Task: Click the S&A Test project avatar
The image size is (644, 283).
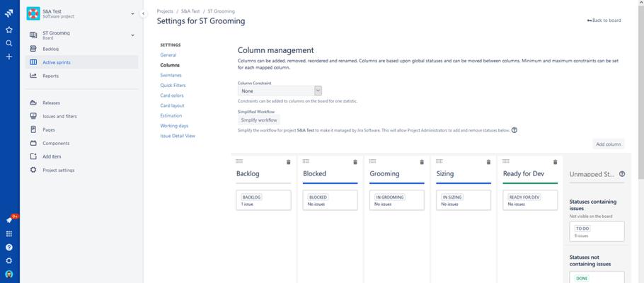Action: [33, 13]
